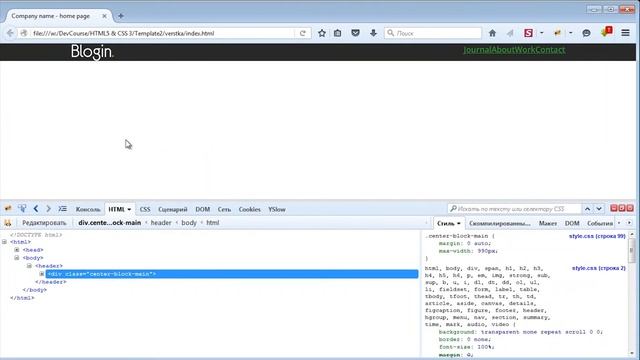Focus the Firebug CSS selector search field
This screenshot has height=360, width=640.
click(514, 209)
